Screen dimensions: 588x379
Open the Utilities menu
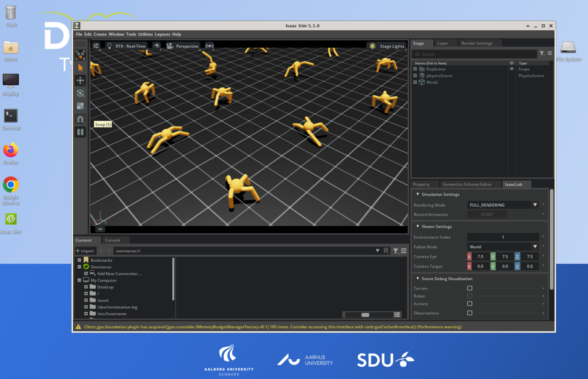(x=145, y=34)
